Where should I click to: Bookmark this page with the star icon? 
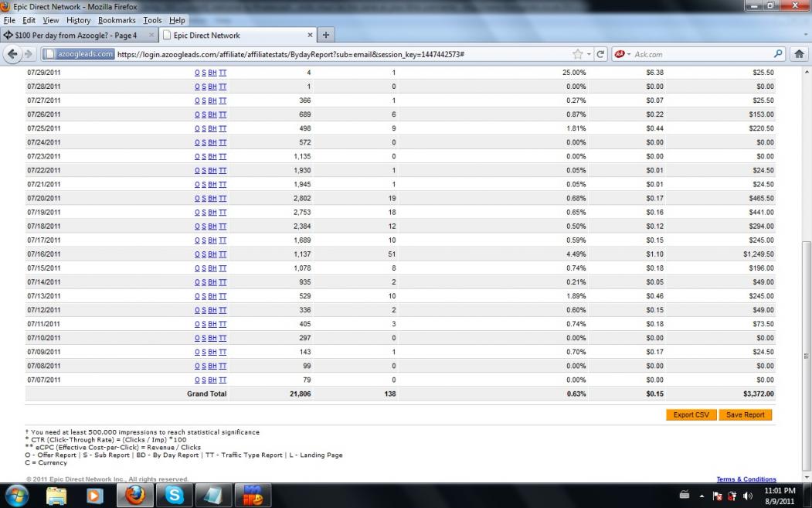pyautogui.click(x=577, y=54)
